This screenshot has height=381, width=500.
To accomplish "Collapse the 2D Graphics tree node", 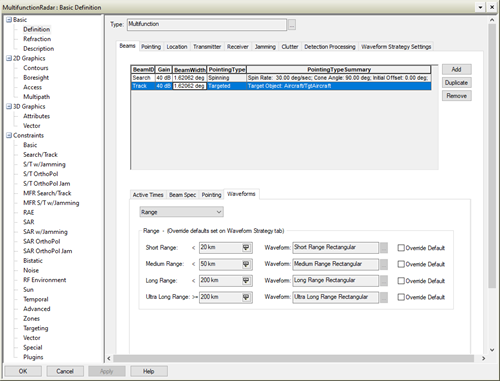I will tap(9, 58).
